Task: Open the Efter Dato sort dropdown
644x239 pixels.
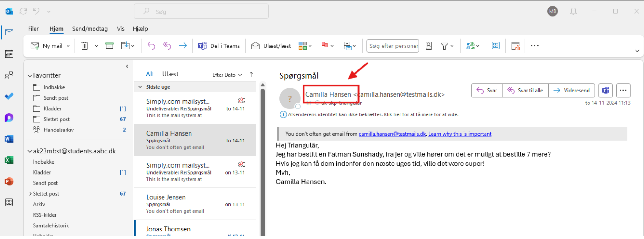Action: 227,75
